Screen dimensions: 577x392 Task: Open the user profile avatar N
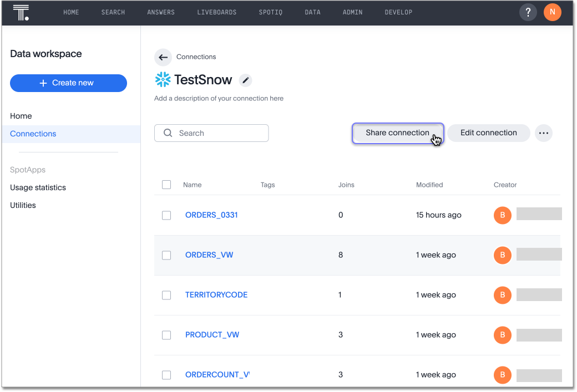[x=552, y=12]
